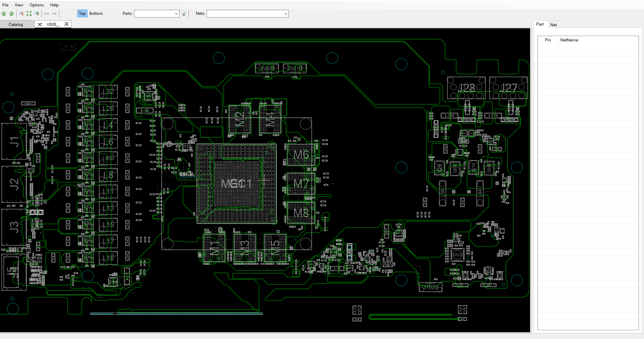The image size is (644, 339).
Task: Expand the Nets dropdown list
Action: [x=286, y=14]
